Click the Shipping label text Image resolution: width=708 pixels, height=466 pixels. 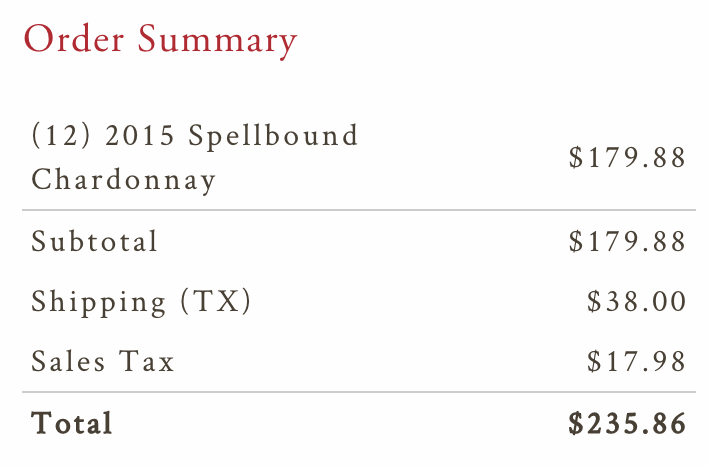99,301
